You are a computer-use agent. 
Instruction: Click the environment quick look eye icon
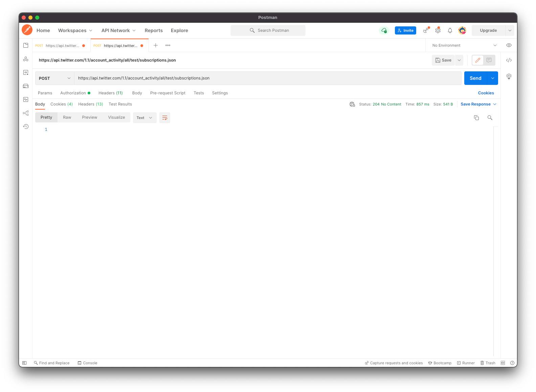509,45
